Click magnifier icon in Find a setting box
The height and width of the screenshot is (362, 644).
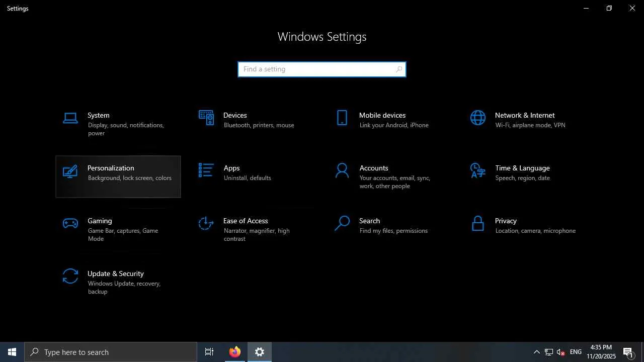click(x=399, y=69)
